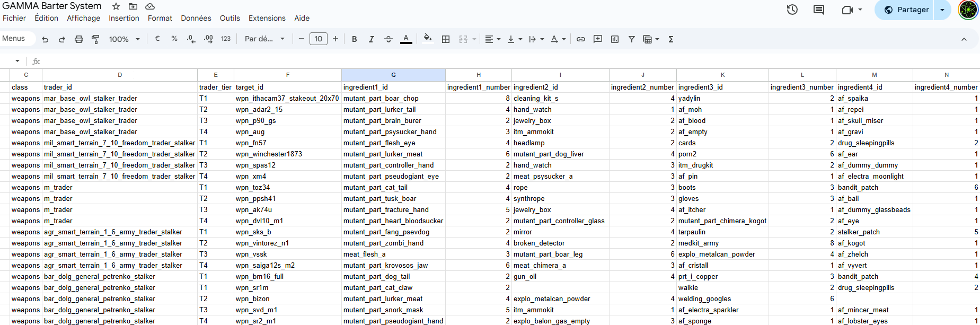Open the Format menu
Screen dimensions: 980x325
click(x=160, y=18)
